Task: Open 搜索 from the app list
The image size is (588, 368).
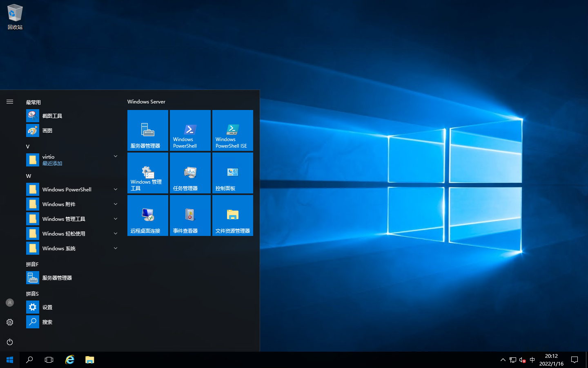Action: [x=73, y=322]
